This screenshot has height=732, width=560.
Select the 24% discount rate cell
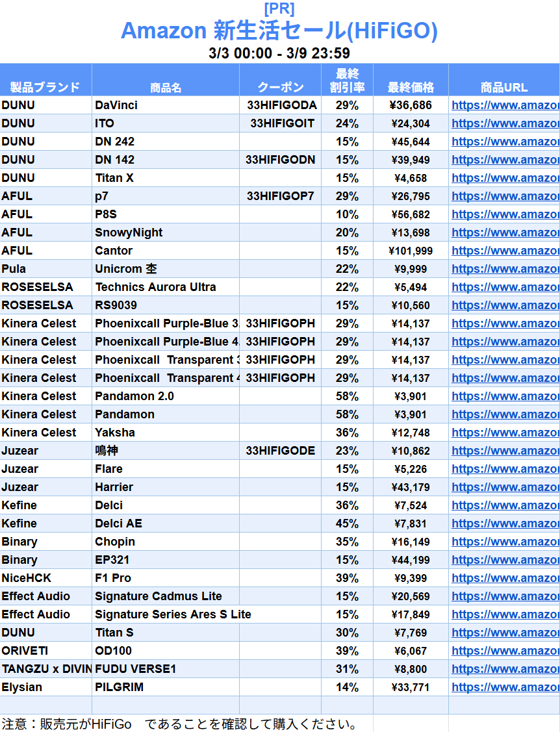[x=347, y=123]
